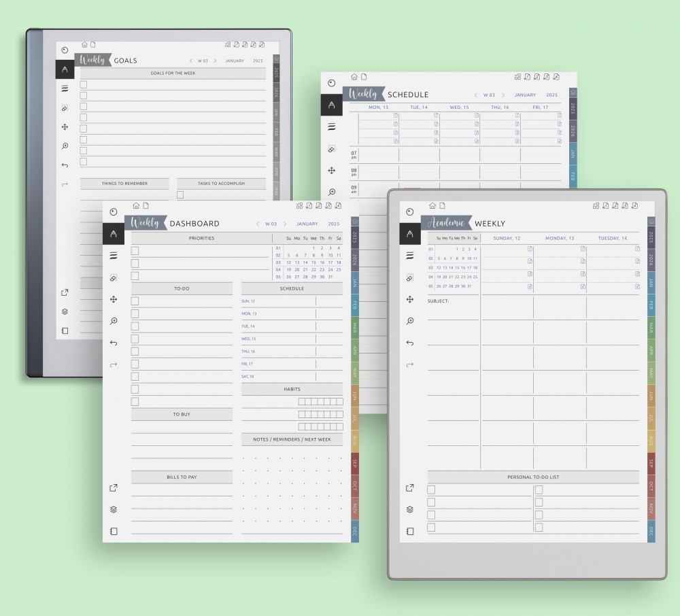Screen dimensions: 680x616
Task: Open the W1 template icon on Weekly Dashboard page
Action: pyautogui.click(x=309, y=205)
